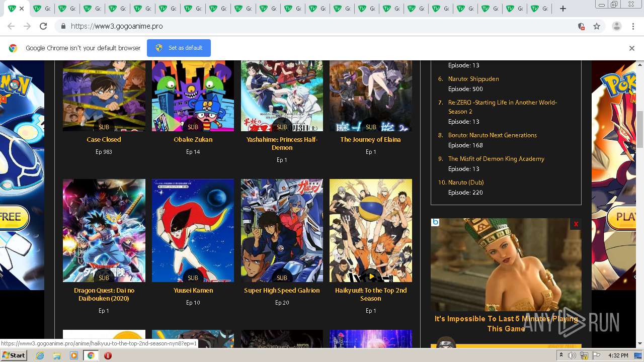The width and height of the screenshot is (644, 362).
Task: Open Super High Speed Galvion title
Action: pyautogui.click(x=282, y=291)
